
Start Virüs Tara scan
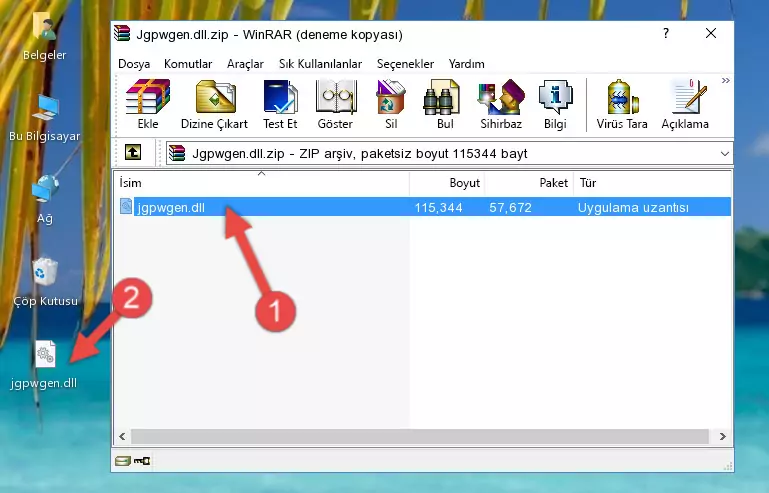pyautogui.click(x=622, y=104)
